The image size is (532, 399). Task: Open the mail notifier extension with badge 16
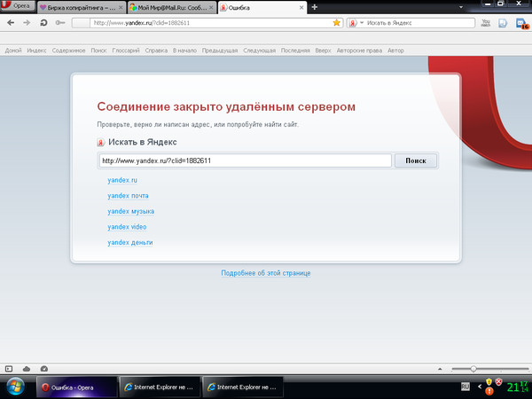point(521,23)
